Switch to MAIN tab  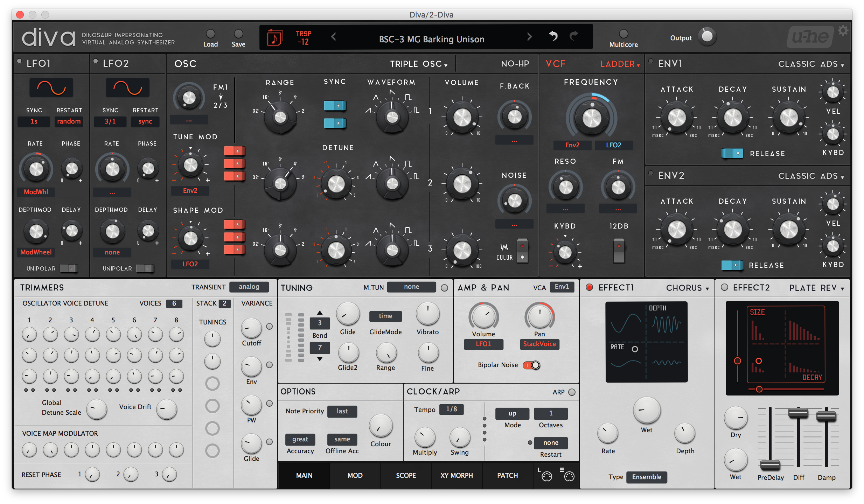(304, 475)
